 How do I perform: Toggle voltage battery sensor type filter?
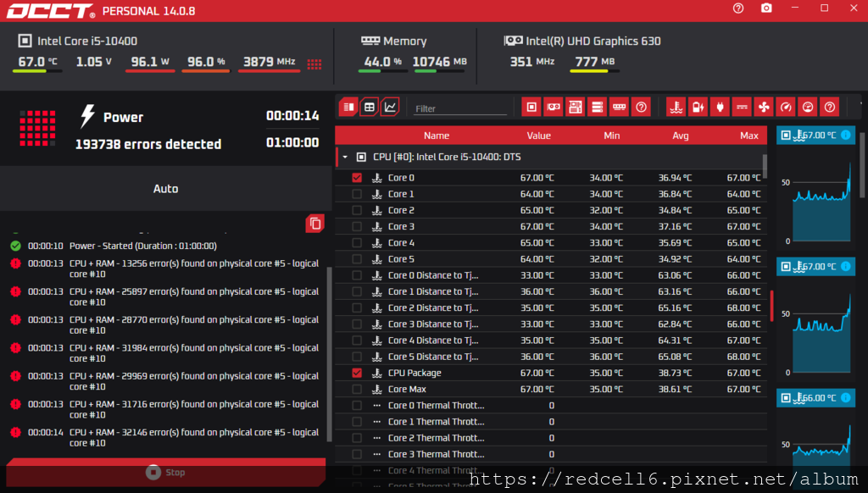[x=698, y=107]
